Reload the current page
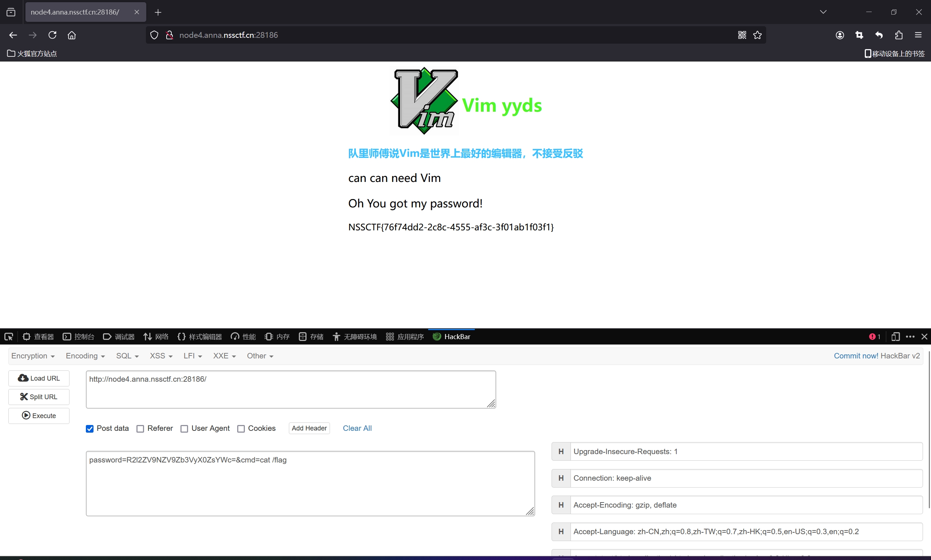This screenshot has height=560, width=931. (x=52, y=35)
